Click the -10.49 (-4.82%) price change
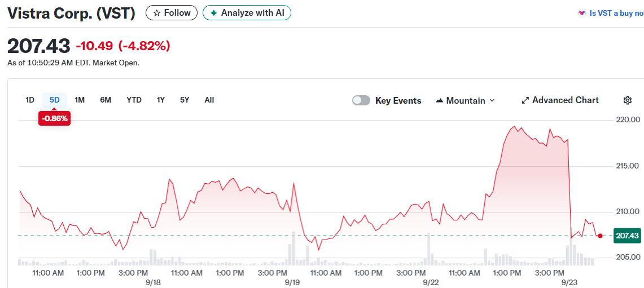This screenshot has height=288, width=644. tap(123, 46)
